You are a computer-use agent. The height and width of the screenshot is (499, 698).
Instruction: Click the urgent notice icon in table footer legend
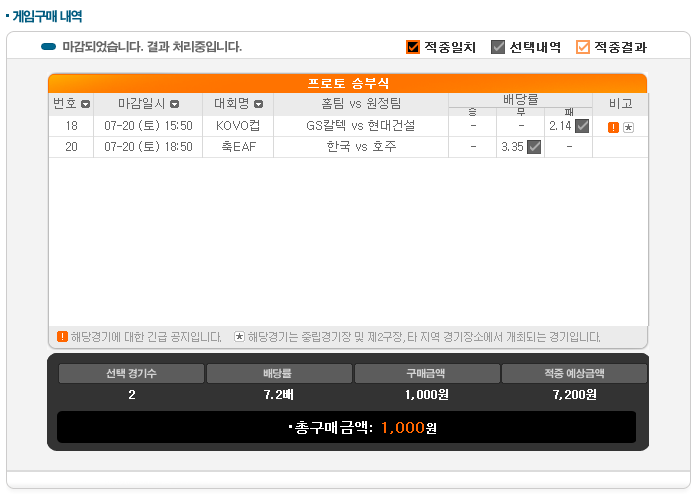62,336
